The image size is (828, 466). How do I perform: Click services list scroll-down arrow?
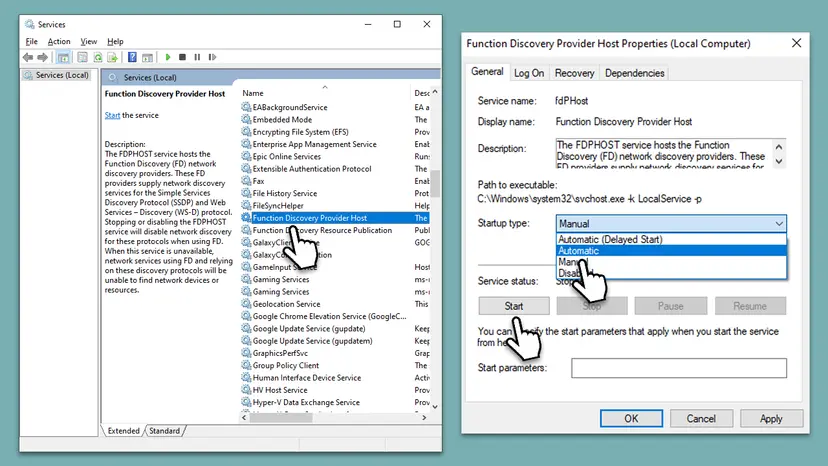tap(435, 406)
